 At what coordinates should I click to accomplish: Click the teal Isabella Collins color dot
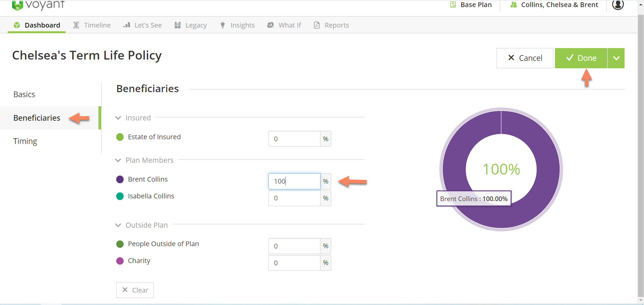[120, 196]
